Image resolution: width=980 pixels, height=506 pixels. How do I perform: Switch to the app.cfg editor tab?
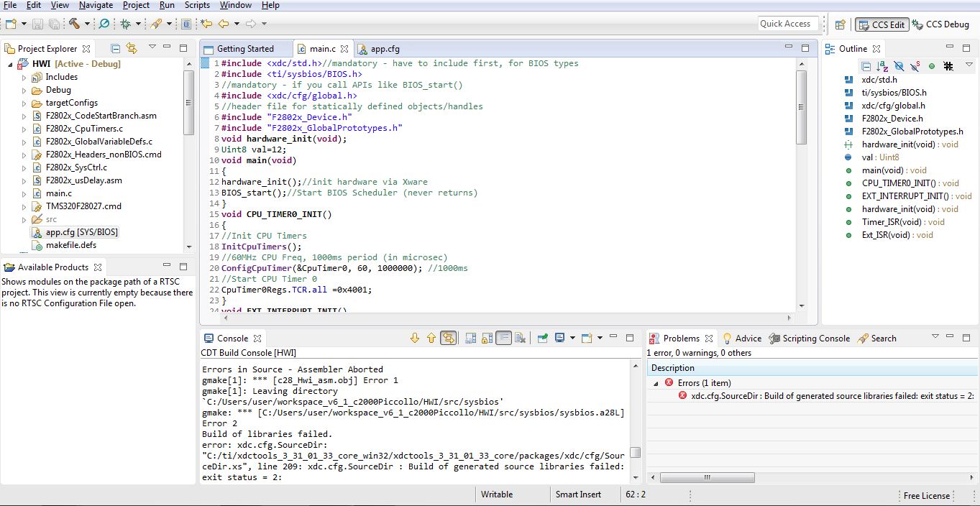tap(385, 49)
